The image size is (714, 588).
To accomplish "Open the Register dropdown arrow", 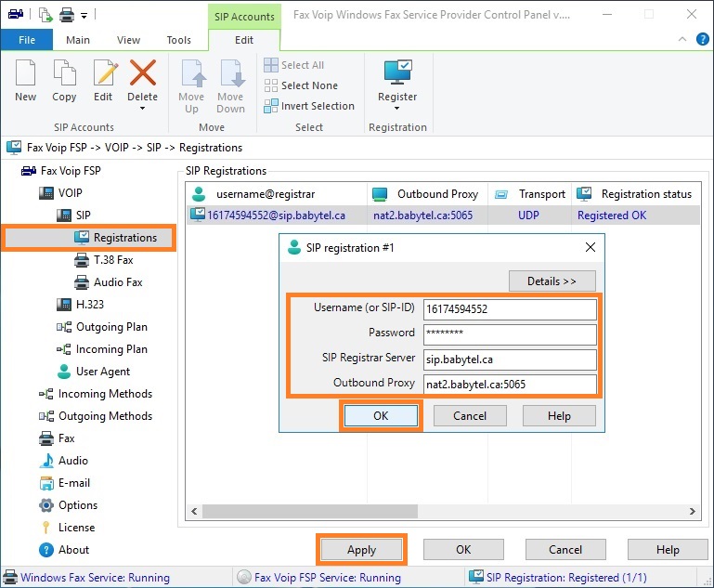I will [x=397, y=109].
